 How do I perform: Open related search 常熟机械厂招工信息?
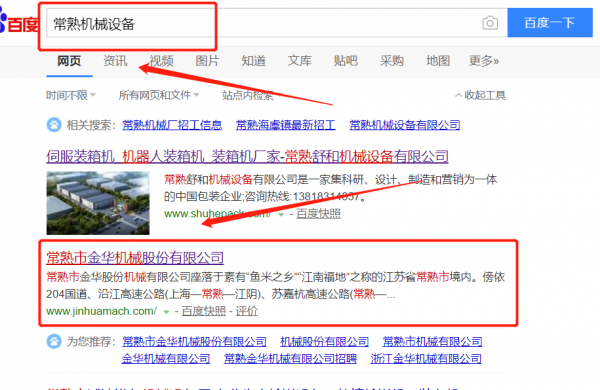tap(172, 125)
